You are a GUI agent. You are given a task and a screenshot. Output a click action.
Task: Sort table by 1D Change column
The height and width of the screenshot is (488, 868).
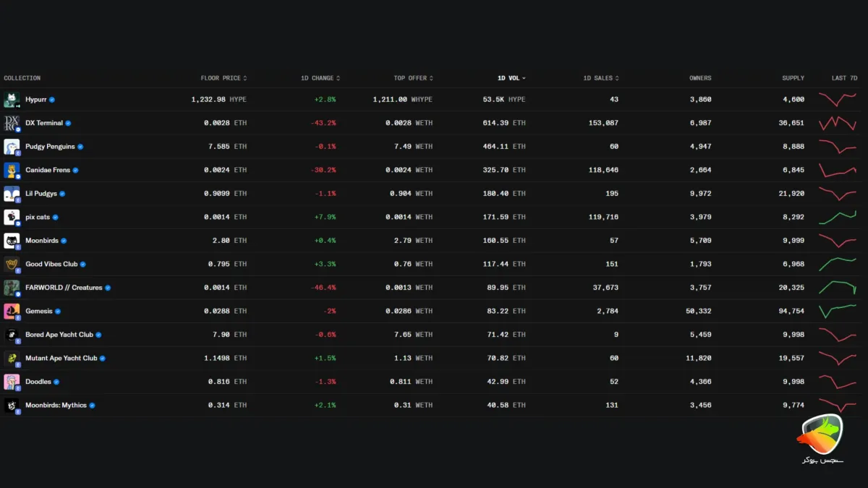320,78
